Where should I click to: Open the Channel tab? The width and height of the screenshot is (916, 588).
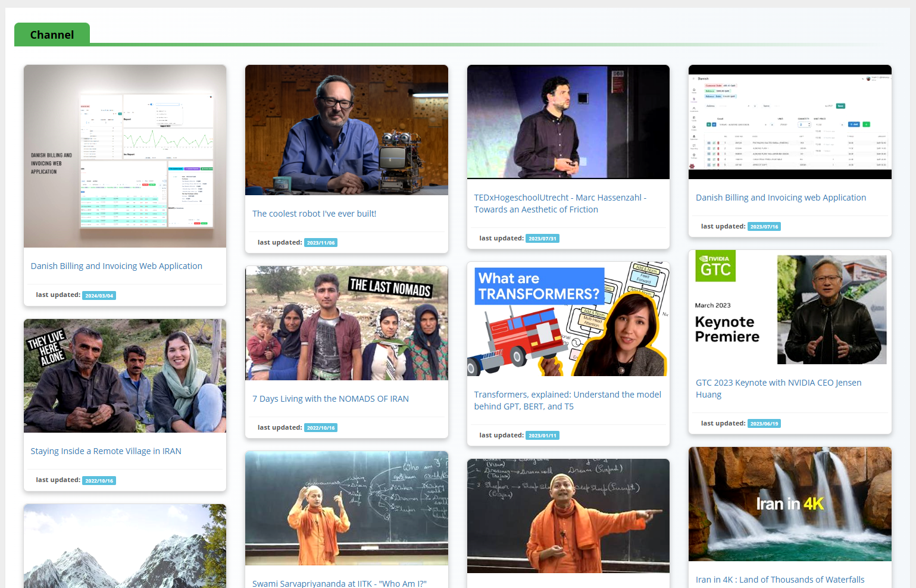point(52,35)
